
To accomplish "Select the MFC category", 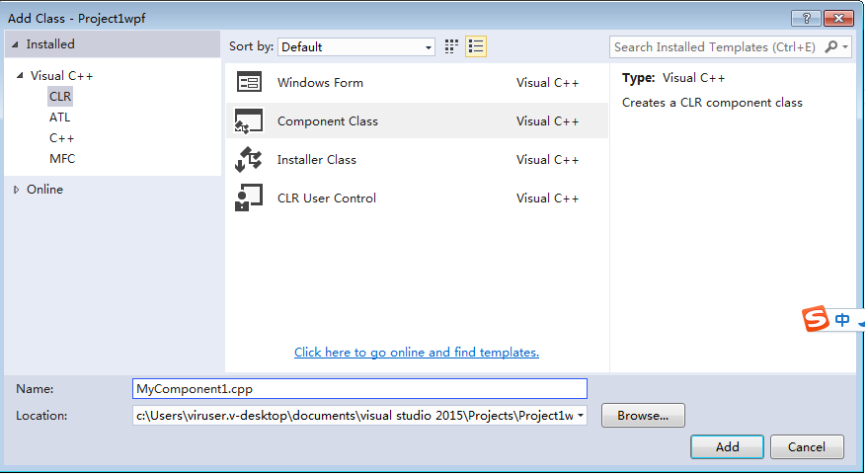I will (x=62, y=159).
